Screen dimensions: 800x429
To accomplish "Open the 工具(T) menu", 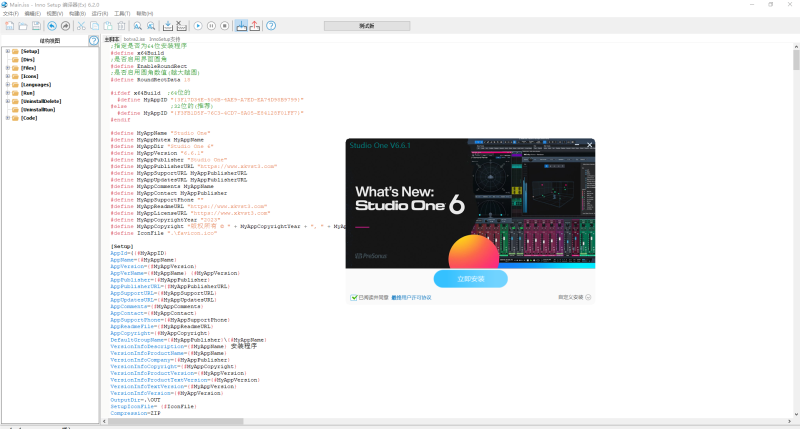I will point(122,14).
